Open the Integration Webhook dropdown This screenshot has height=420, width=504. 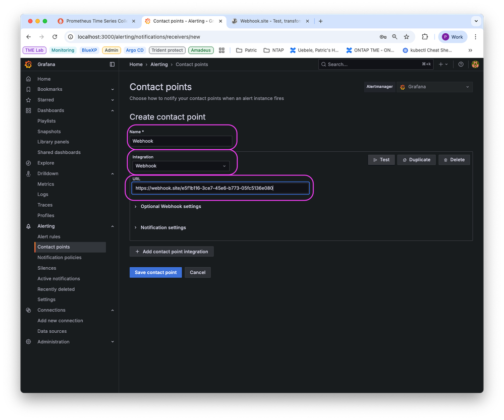[x=181, y=166]
